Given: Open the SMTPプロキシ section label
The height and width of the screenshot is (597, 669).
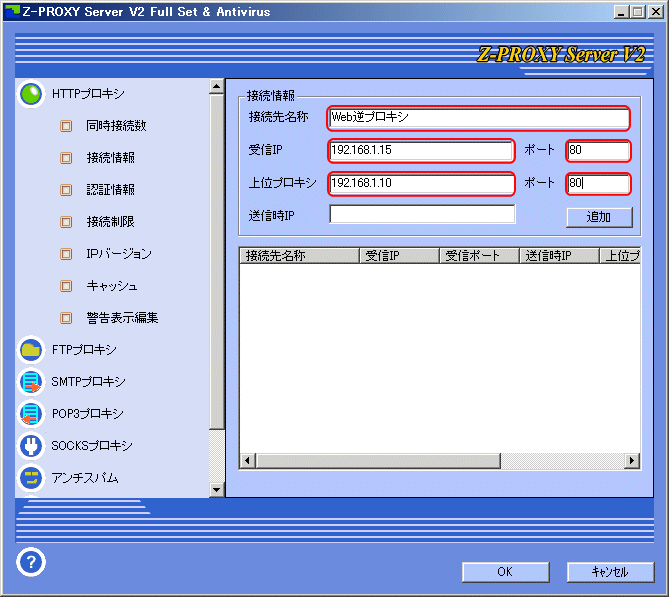Looking at the screenshot, I should click(88, 381).
